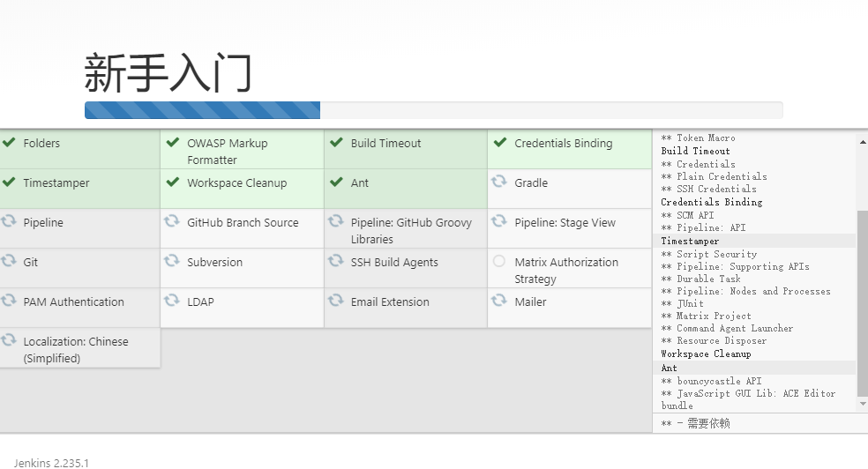Click the Command Agent Launcher log line
868x469 pixels.
coord(727,328)
